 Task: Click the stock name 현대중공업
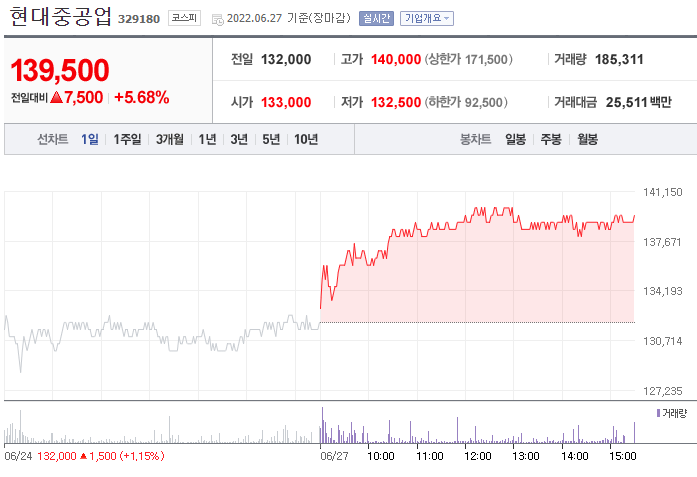(x=60, y=17)
